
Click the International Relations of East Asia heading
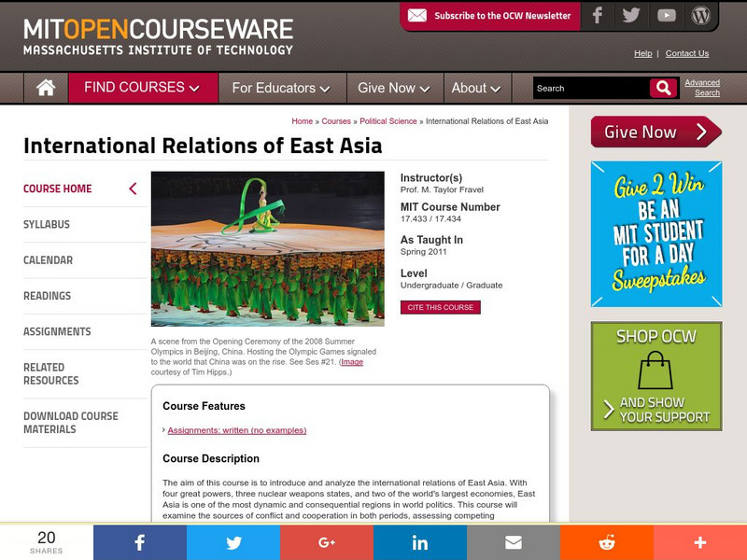pyautogui.click(x=203, y=146)
